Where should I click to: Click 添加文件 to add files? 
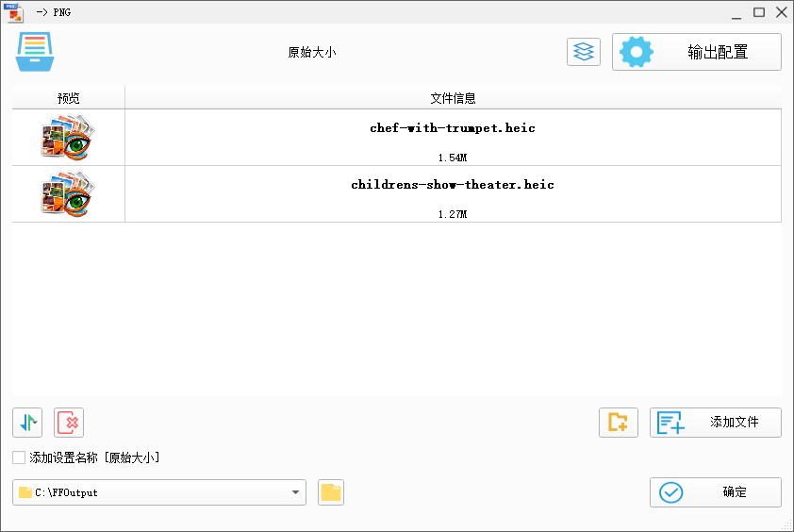[x=716, y=423]
